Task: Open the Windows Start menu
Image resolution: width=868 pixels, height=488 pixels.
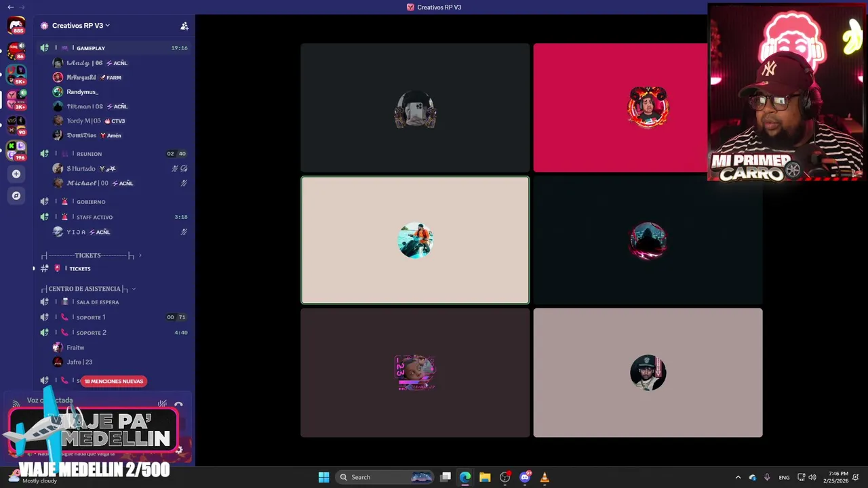Action: (x=323, y=477)
